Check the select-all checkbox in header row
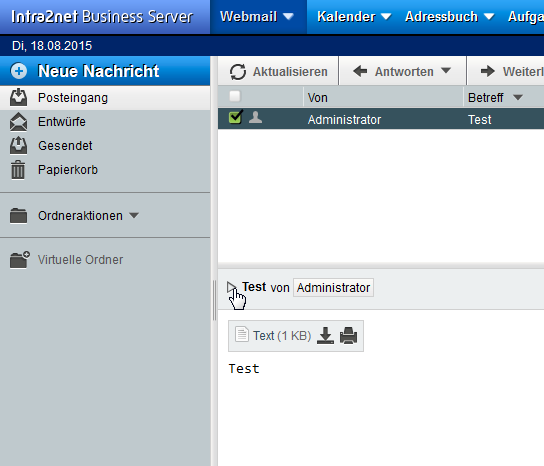 pos(235,96)
